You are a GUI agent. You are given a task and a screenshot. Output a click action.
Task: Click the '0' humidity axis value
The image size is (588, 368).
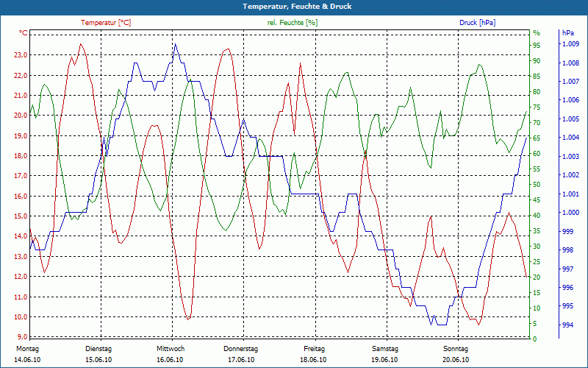tap(535, 339)
